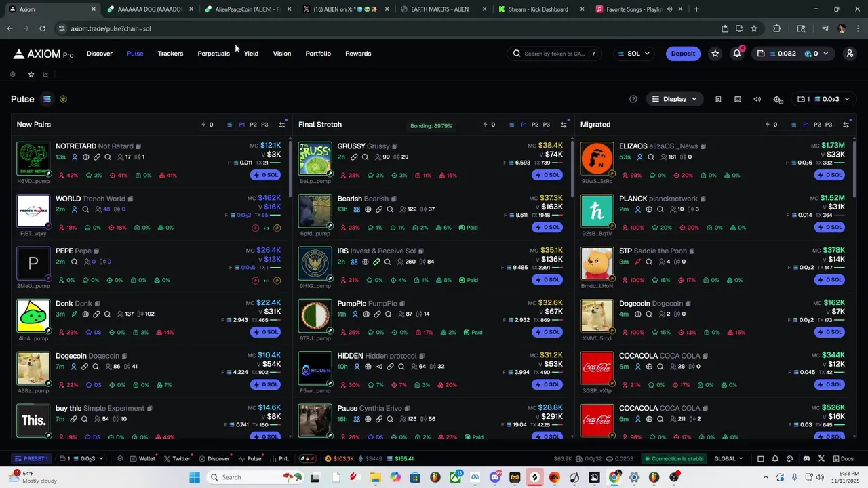Expand bottom bar wallet selector dropdown
Screen dimensions: 868x488
(x=81, y=459)
